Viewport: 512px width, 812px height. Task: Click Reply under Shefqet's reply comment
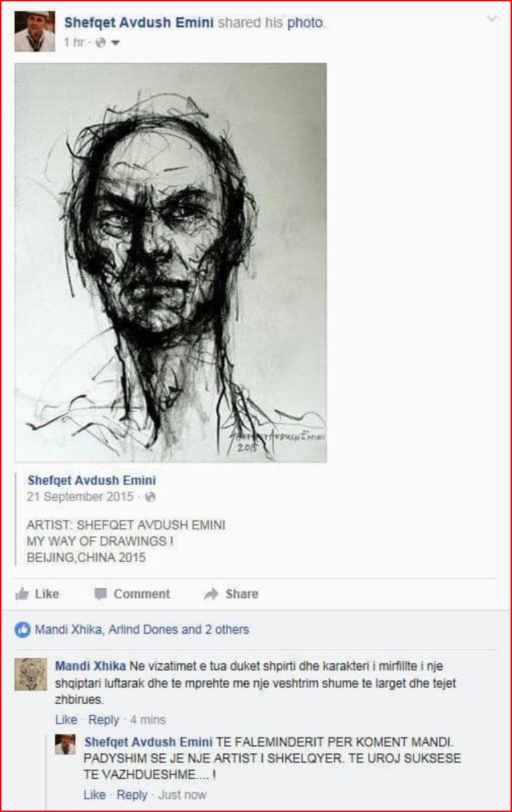(x=132, y=794)
